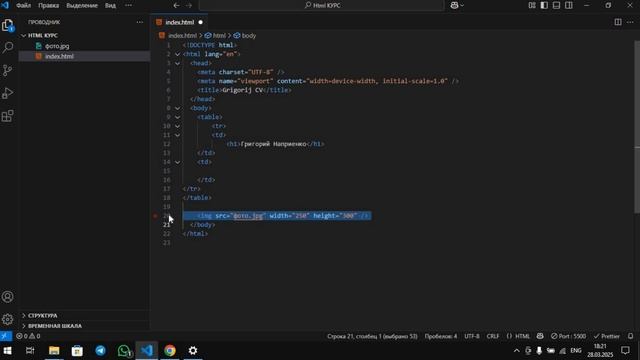Image resolution: width=640 pixels, height=360 pixels.
Task: Toggle the primary sidebar visibility
Action: coord(544,5)
